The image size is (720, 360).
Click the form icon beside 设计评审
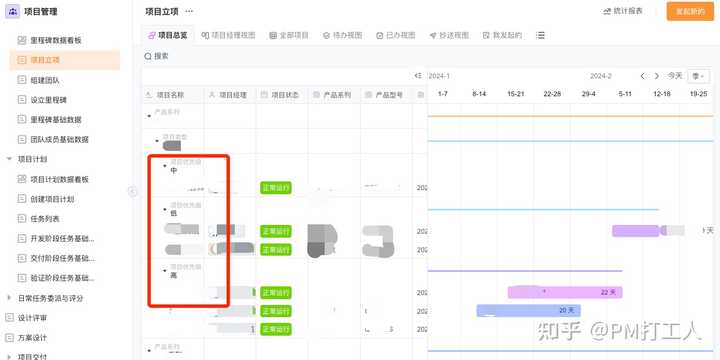pyautogui.click(x=9, y=318)
